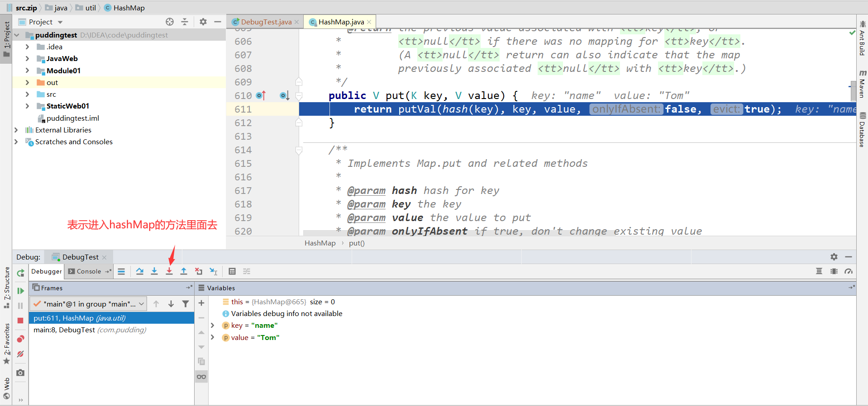Viewport: 868px width, 406px height.
Task: Show more debug side actions chevron
Action: point(20,400)
